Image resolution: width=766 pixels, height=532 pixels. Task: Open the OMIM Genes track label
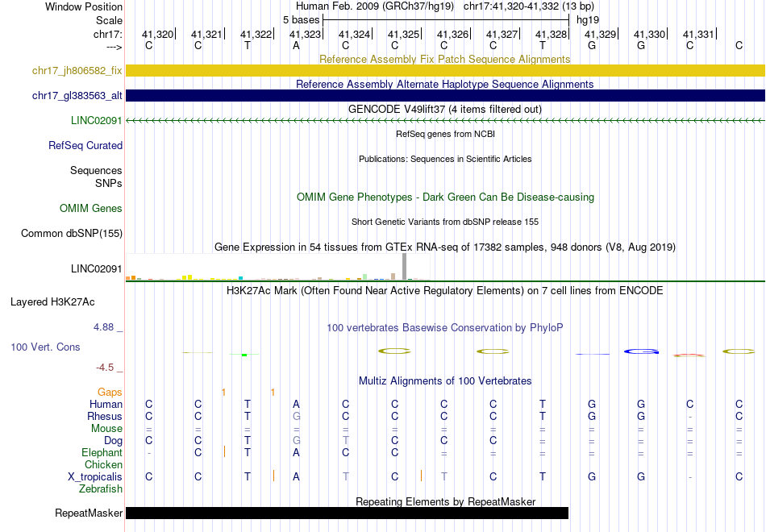tap(91, 209)
